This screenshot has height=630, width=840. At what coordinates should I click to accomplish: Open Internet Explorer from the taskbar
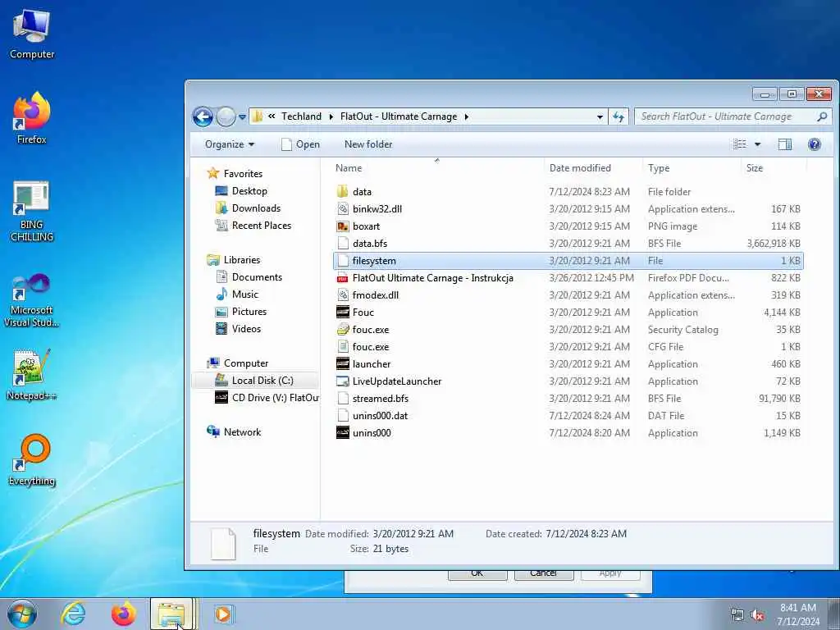tap(73, 614)
